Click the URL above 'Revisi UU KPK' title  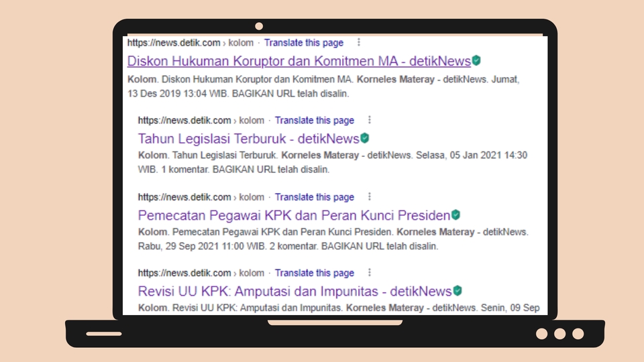pos(201,273)
